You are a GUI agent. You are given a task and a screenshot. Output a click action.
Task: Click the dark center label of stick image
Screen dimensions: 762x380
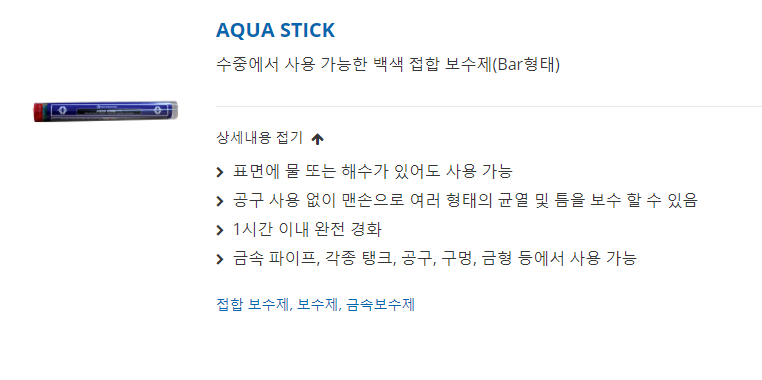click(x=107, y=112)
